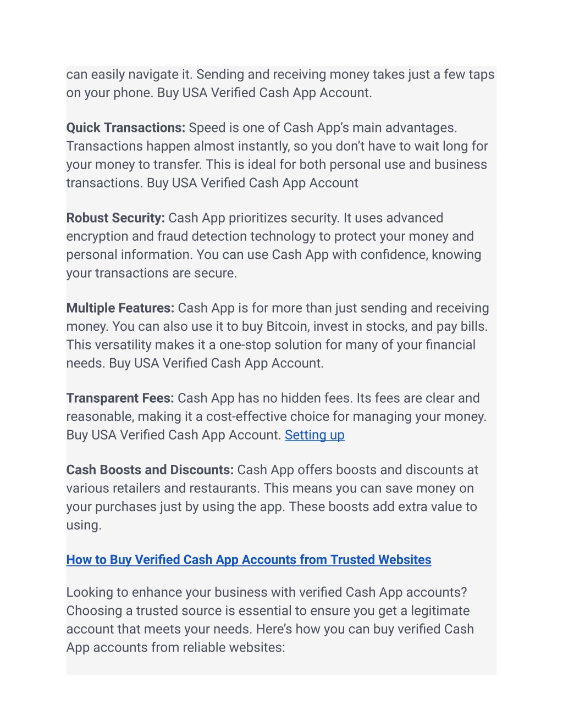Click the top line starting "can easily navigate it"
563x728 pixels.
click(x=280, y=75)
